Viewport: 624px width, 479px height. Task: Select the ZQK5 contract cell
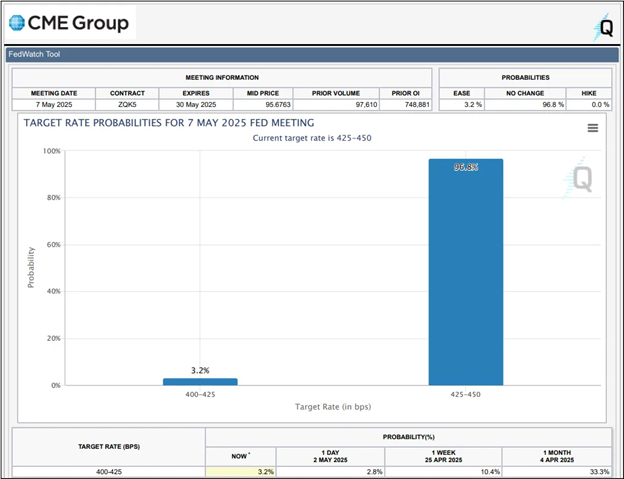coord(128,104)
